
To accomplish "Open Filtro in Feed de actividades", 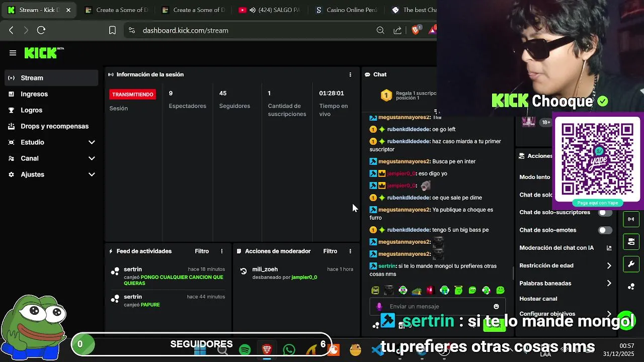I will (x=202, y=251).
